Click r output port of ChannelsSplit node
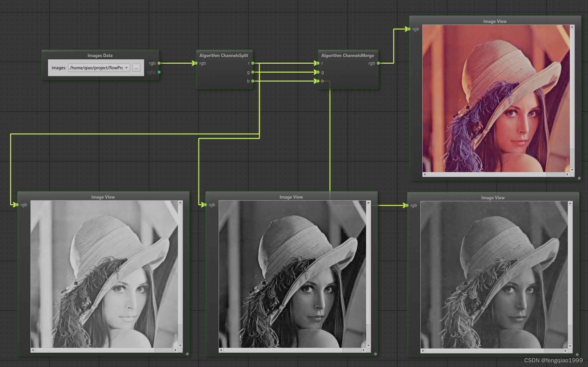This screenshot has height=367, width=588. click(x=253, y=63)
